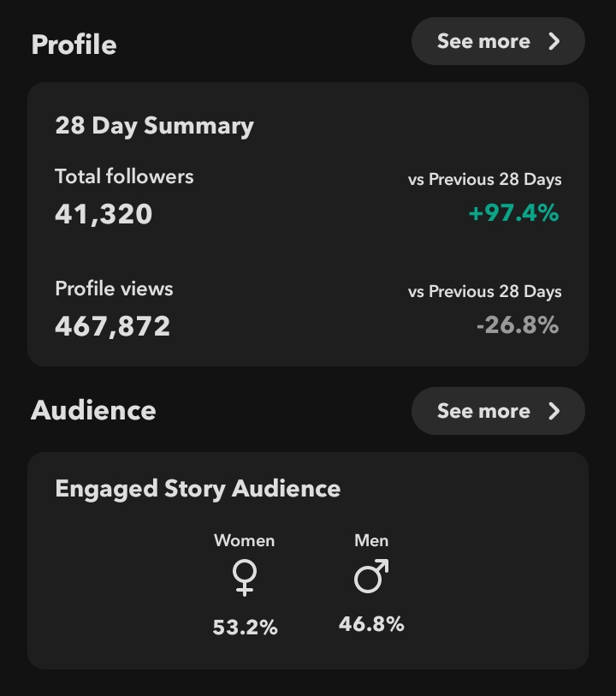Open Audience See more chevron arrow
Image resolution: width=616 pixels, height=696 pixels.
[x=554, y=411]
